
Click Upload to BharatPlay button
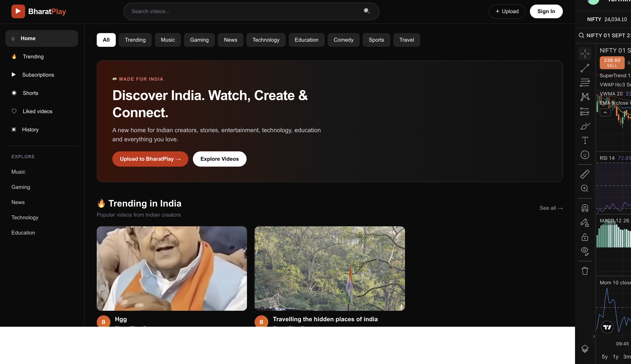pyautogui.click(x=150, y=159)
